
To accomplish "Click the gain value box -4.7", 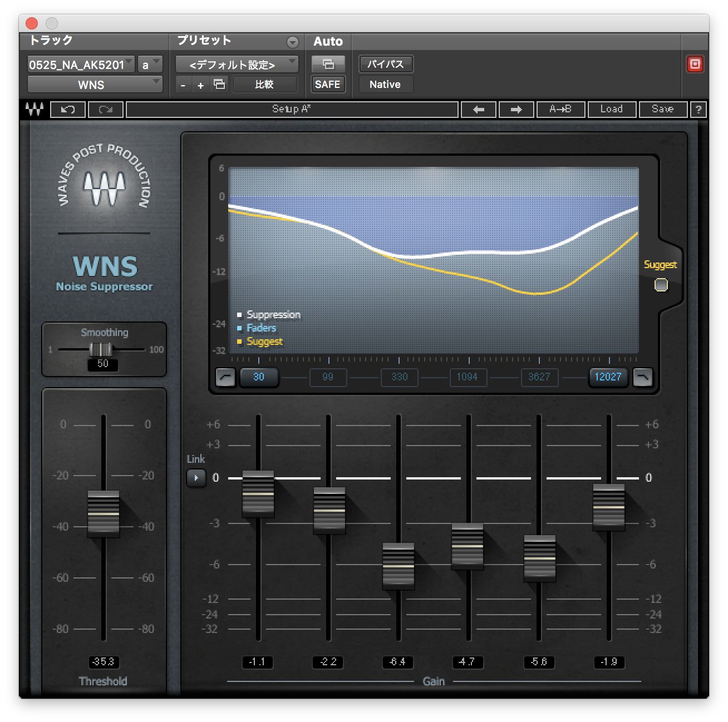I will point(468,662).
